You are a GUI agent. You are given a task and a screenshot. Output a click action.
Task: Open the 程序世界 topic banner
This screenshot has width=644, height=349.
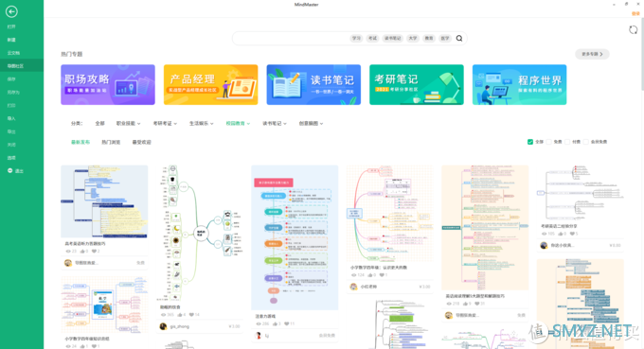[519, 84]
